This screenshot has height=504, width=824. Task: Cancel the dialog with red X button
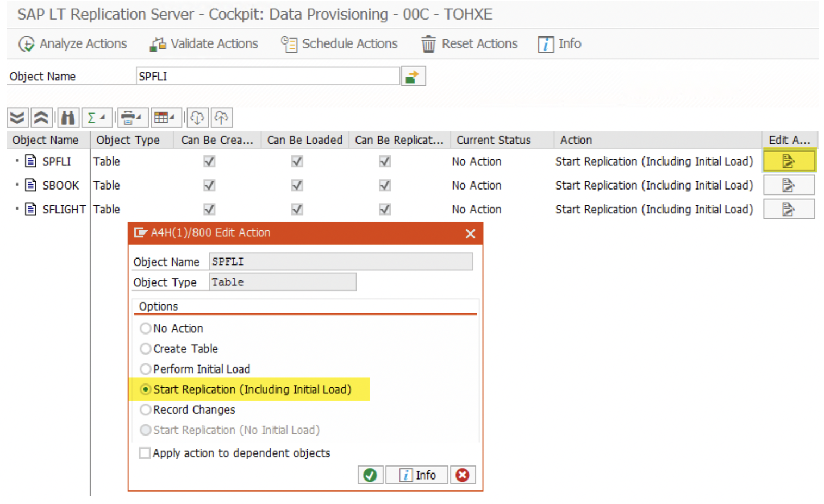point(463,475)
